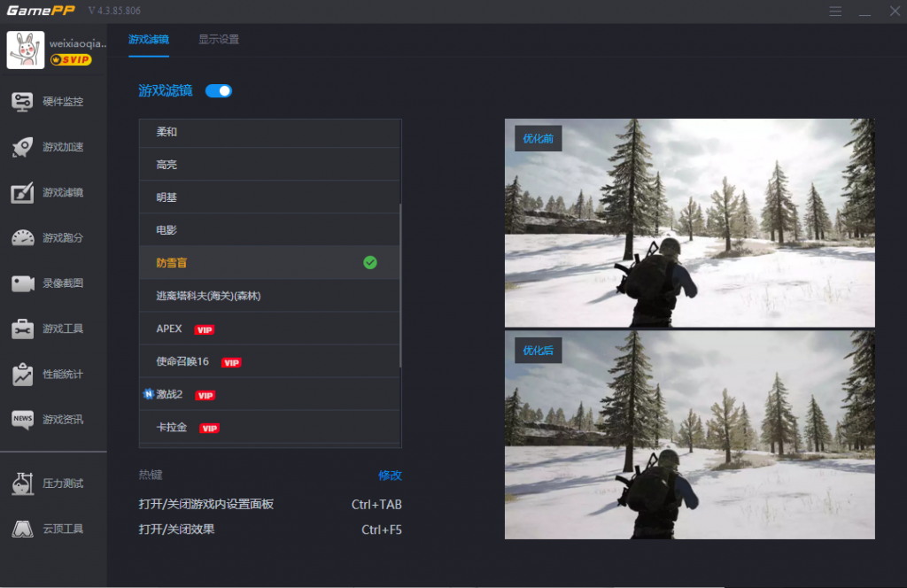Select the 高亮 filter
The height and width of the screenshot is (588, 907).
point(269,165)
